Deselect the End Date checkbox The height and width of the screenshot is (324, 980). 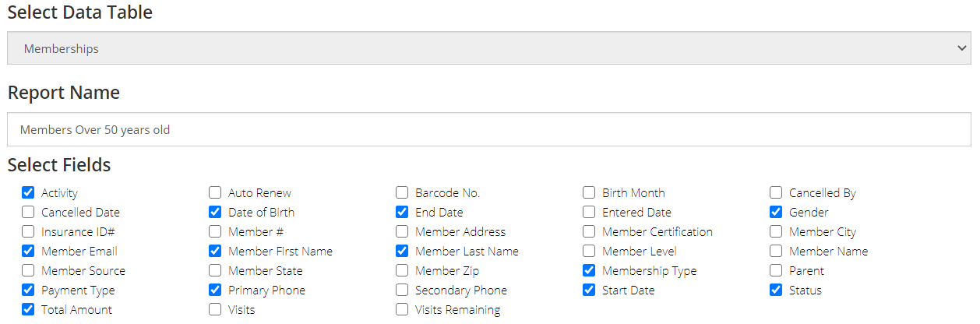pos(402,212)
